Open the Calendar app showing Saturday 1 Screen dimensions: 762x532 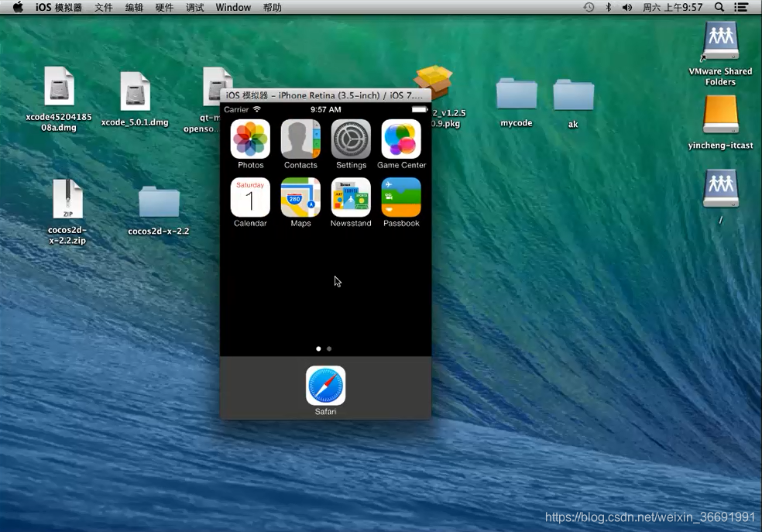tap(250, 197)
